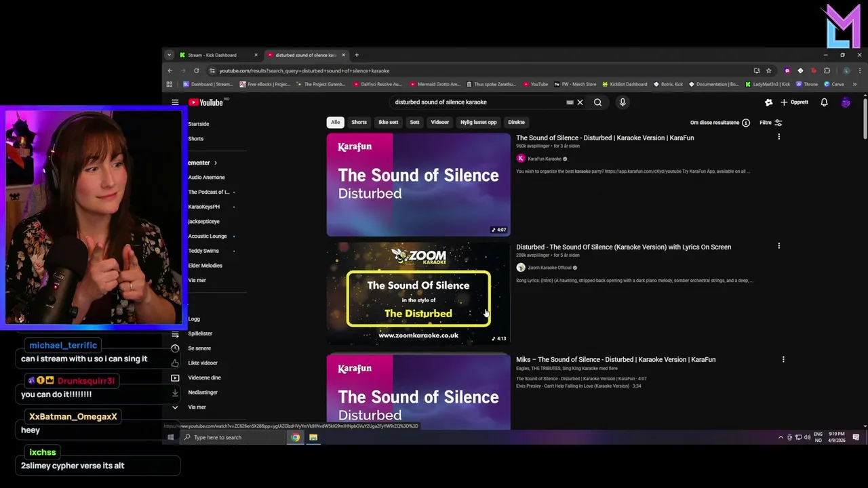Click in the YouTube search field
Image resolution: width=868 pixels, height=488 pixels.
click(x=478, y=102)
